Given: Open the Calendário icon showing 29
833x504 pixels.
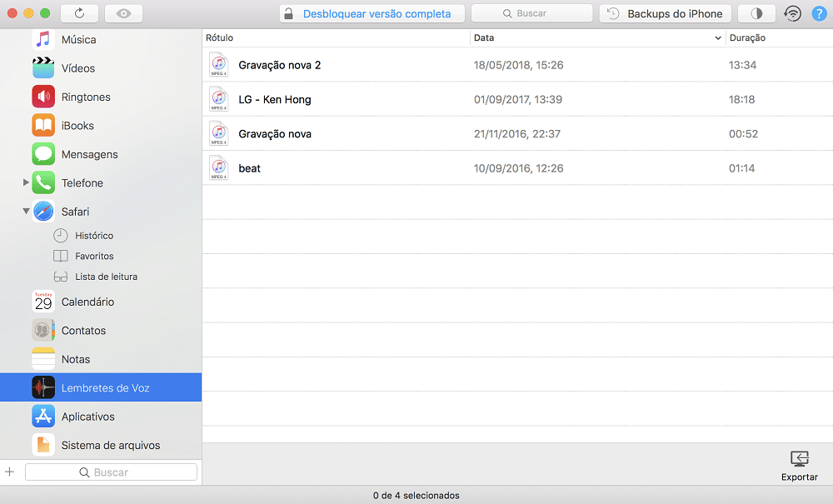Looking at the screenshot, I should point(43,302).
